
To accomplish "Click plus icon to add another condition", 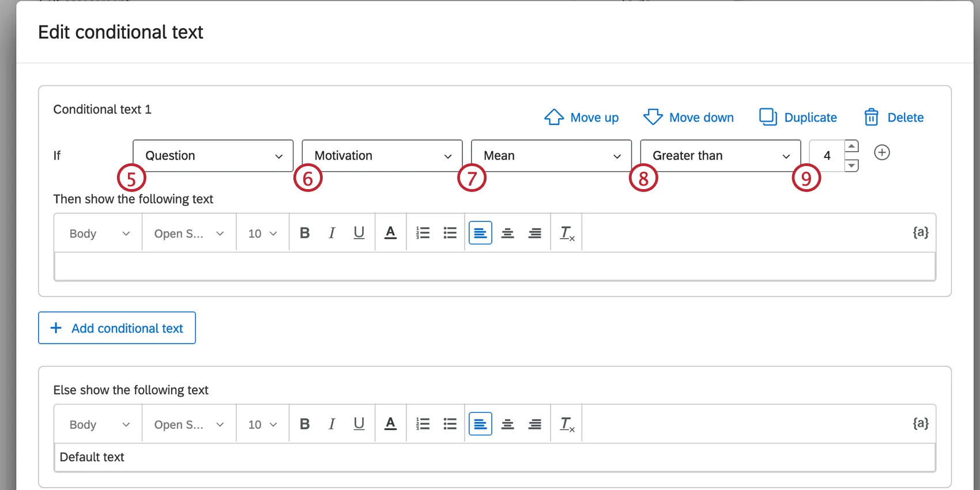I will 881,153.
